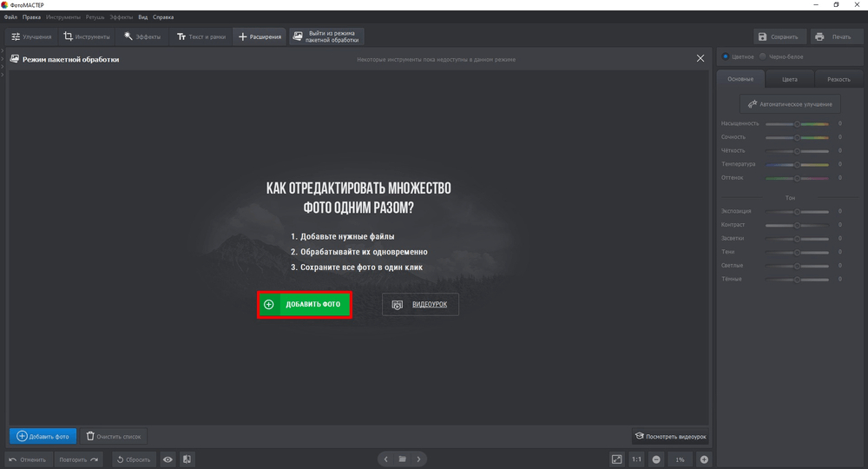Open the ВИДЕОУРОК link button
868x469 pixels.
coord(420,305)
